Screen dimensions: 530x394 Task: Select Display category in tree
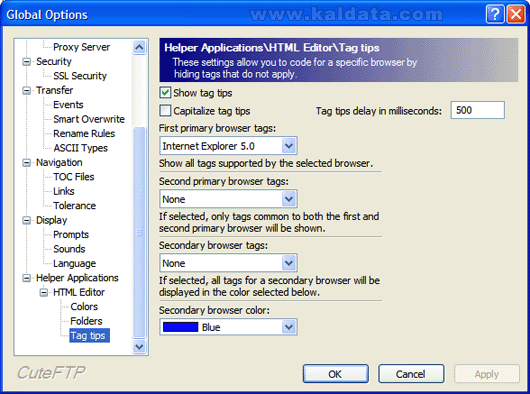(x=51, y=220)
